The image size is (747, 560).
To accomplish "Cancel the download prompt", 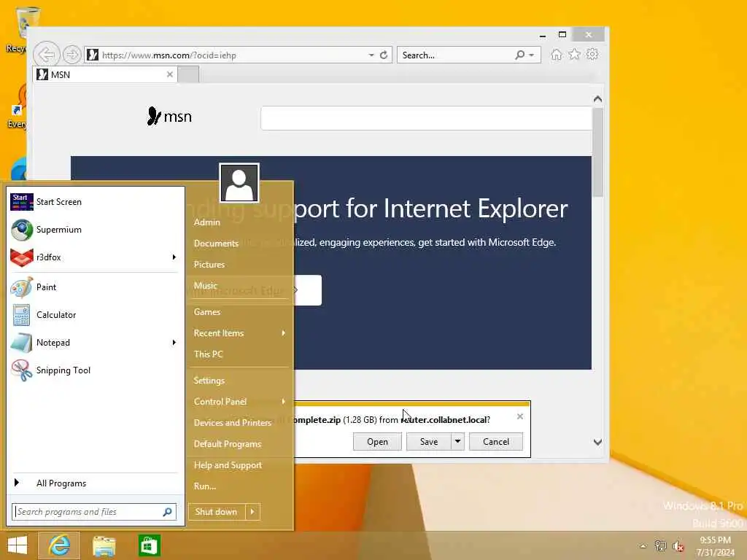I will point(496,441).
